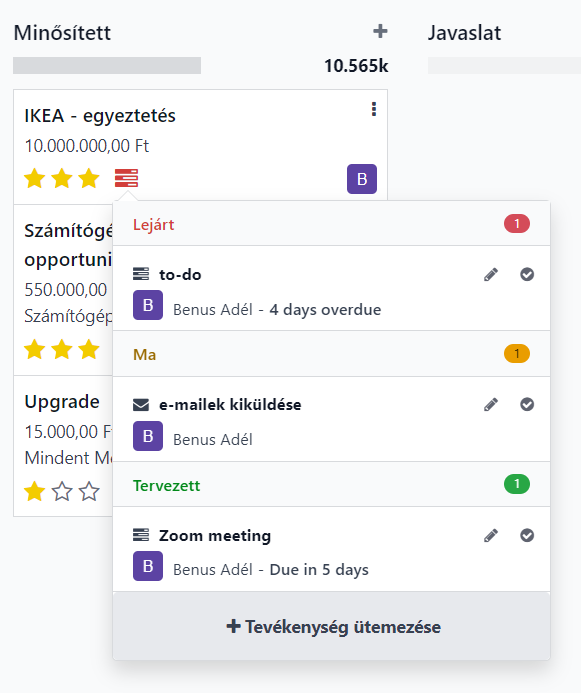Edit the to-do activity with pencil icon

(491, 274)
